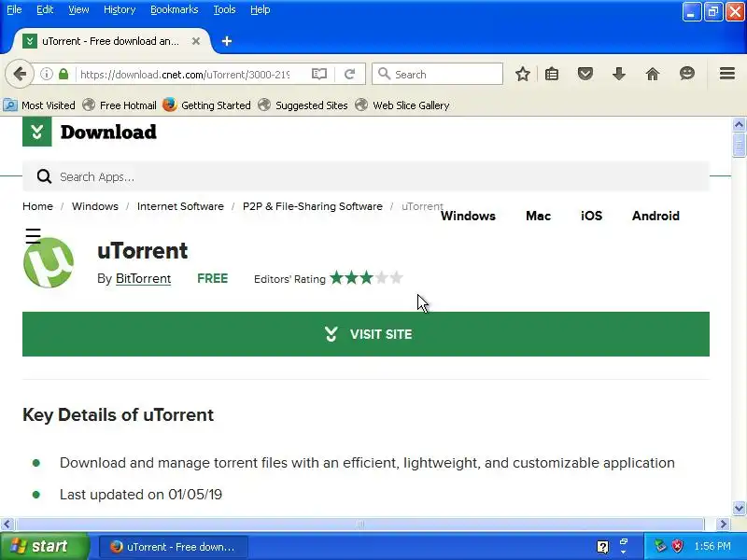Click the help question mark tray icon

pyautogui.click(x=602, y=547)
